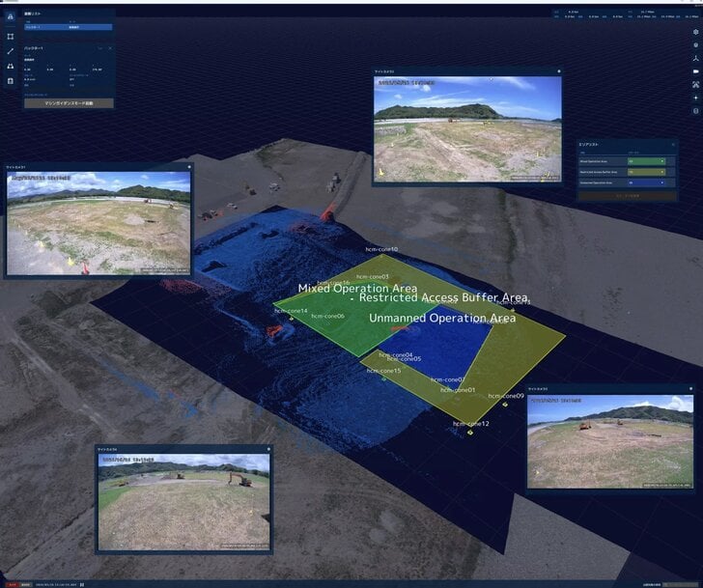Select Unmanned Operation Area row in area list
This screenshot has height=588, width=703.
tap(627, 182)
